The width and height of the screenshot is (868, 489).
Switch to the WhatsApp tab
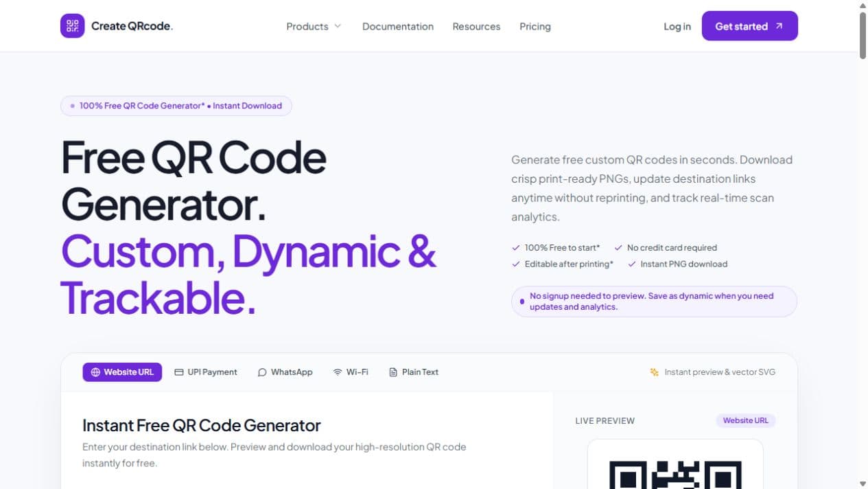(x=285, y=372)
